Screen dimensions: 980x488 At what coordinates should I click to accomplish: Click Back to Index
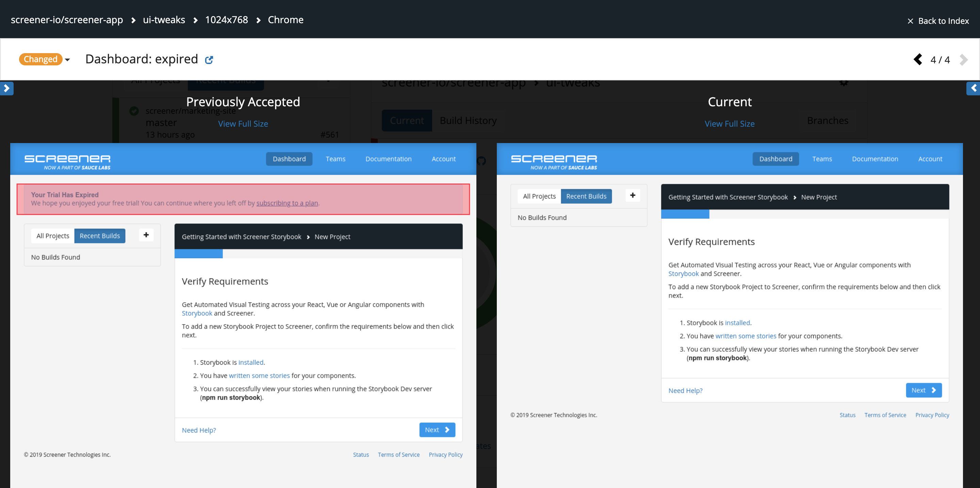point(938,21)
